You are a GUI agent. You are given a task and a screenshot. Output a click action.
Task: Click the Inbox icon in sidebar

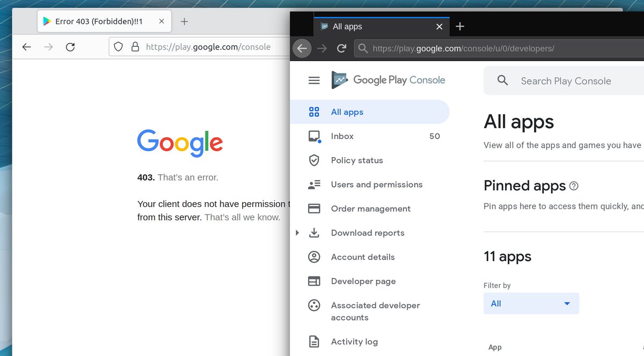(x=314, y=136)
